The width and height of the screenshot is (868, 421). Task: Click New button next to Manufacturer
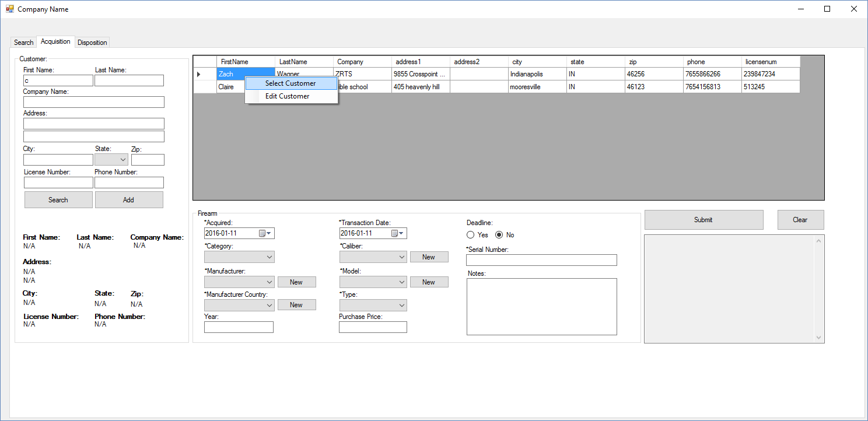(296, 282)
